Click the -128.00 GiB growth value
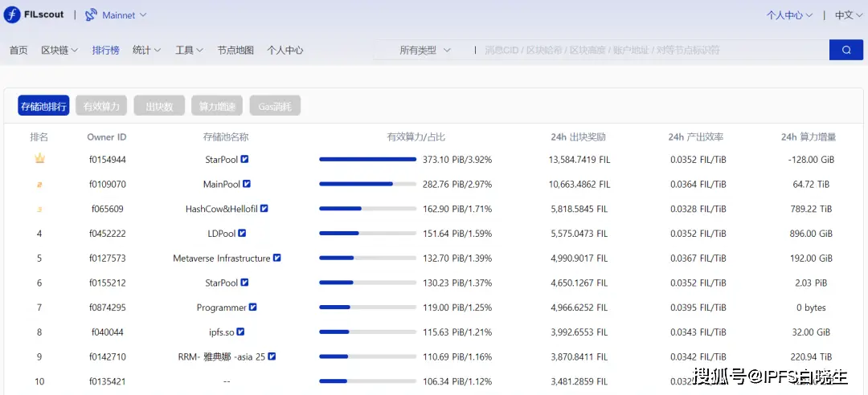Viewport: 868px width, 395px height. [811, 159]
